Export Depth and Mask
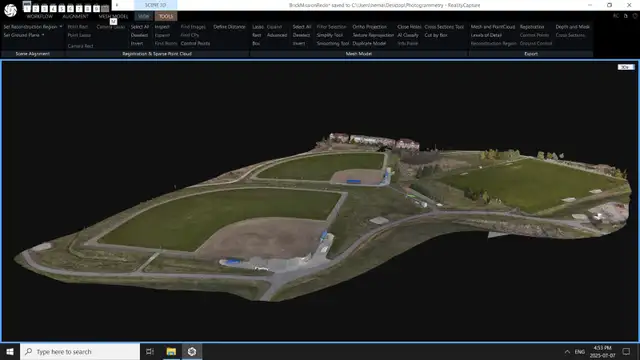The width and height of the screenshot is (640, 360). (x=572, y=27)
